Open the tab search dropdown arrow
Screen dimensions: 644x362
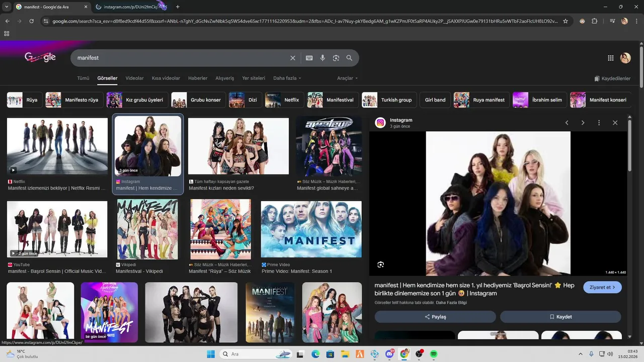tap(7, 7)
